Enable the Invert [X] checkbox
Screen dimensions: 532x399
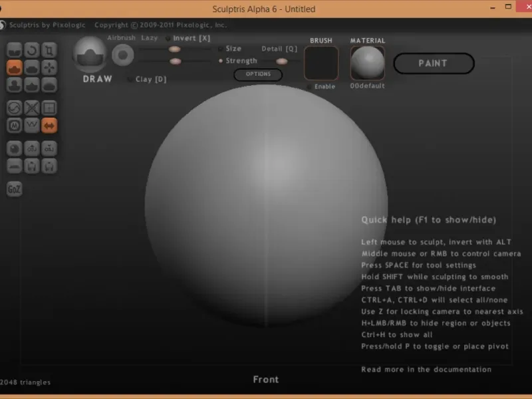168,39
